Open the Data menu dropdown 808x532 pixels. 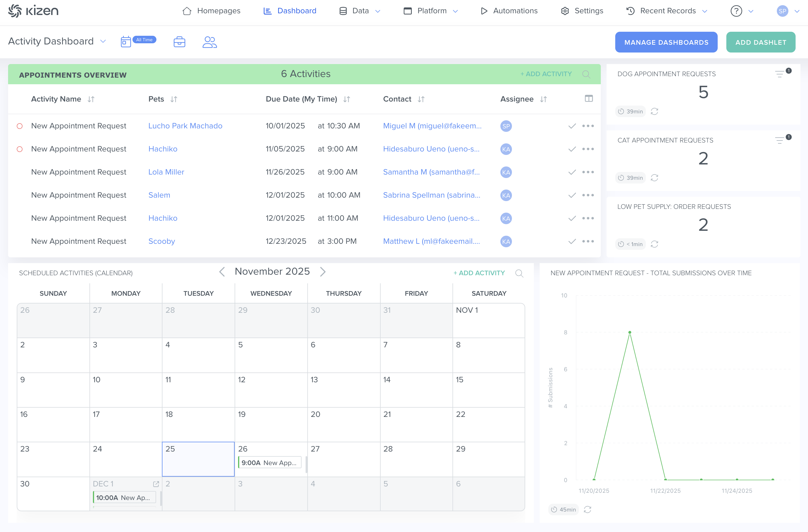tap(360, 11)
